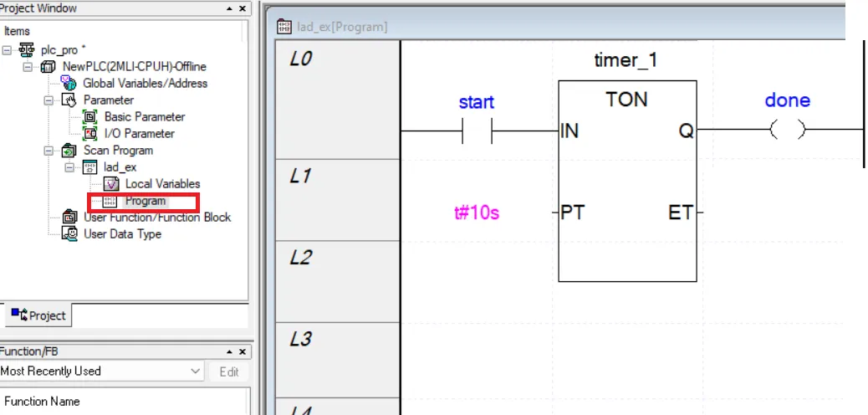Click the lad_ex[Program] window title
This screenshot has height=415, width=868.
pos(342,27)
